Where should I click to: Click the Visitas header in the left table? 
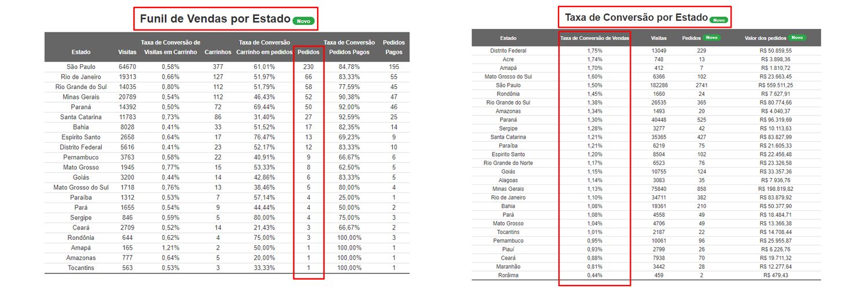[x=127, y=53]
